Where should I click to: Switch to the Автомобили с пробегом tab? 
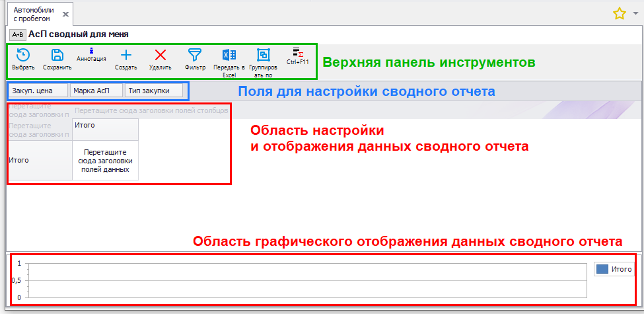coord(32,14)
